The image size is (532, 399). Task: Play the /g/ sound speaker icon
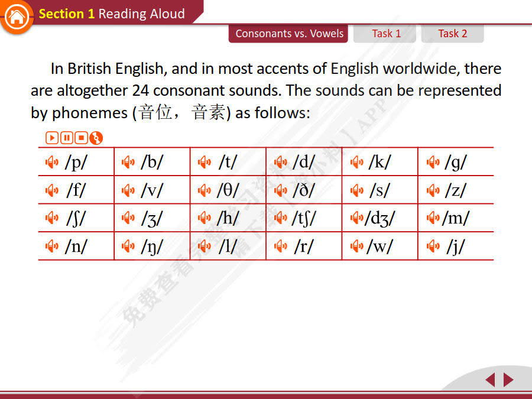[x=433, y=162]
